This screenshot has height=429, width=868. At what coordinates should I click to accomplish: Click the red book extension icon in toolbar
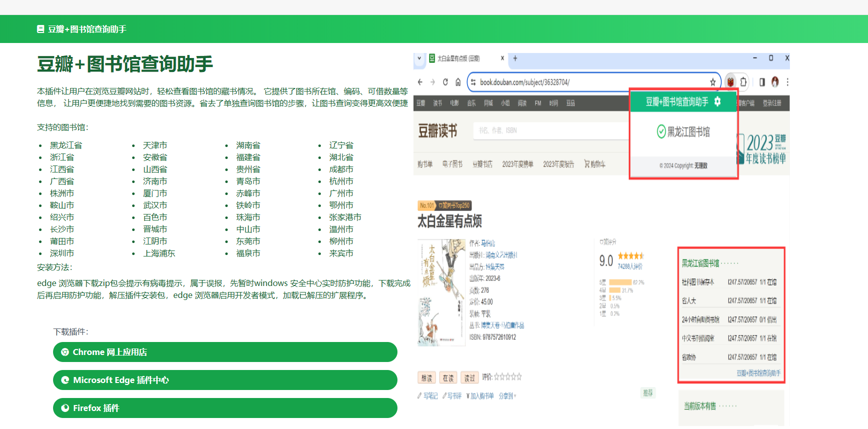click(x=730, y=82)
